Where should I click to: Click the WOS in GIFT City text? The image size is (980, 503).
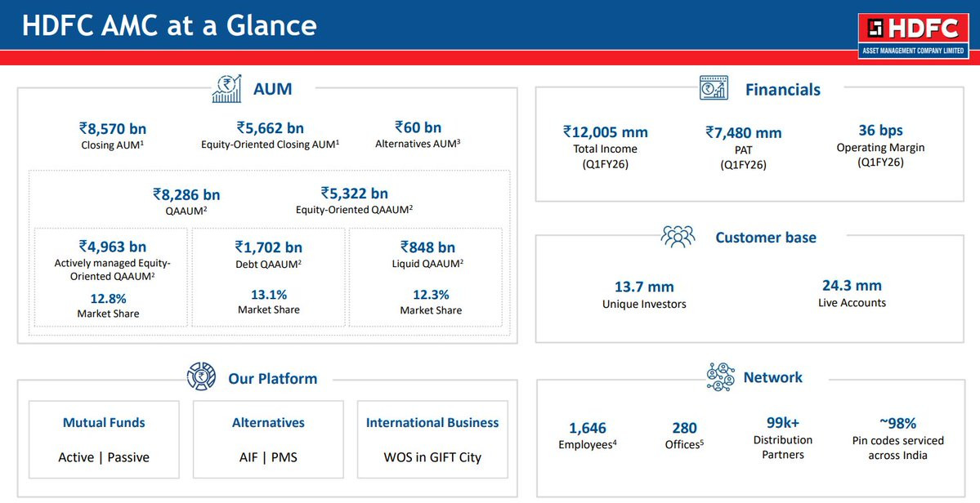[x=432, y=457]
